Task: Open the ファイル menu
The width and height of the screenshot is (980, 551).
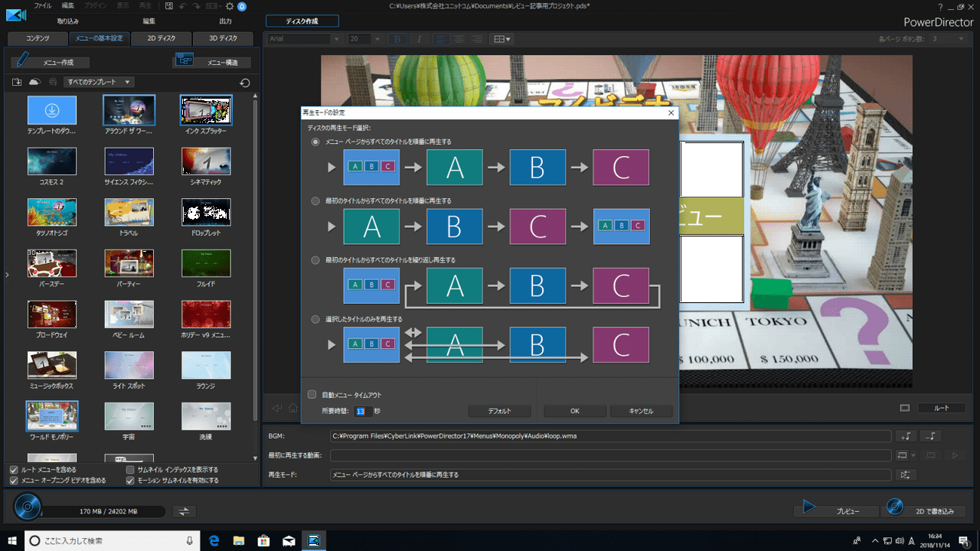Action: [x=43, y=6]
